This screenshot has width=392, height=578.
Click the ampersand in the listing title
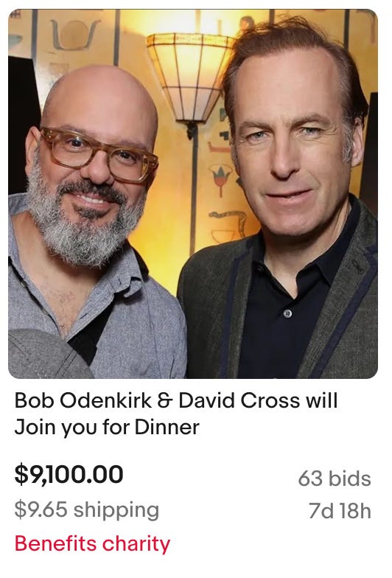[165, 401]
